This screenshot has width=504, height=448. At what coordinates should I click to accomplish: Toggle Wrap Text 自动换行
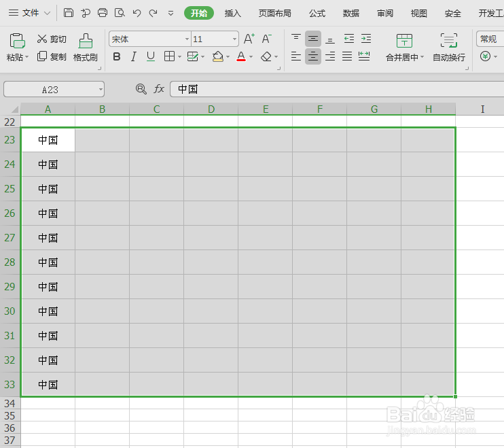(449, 48)
